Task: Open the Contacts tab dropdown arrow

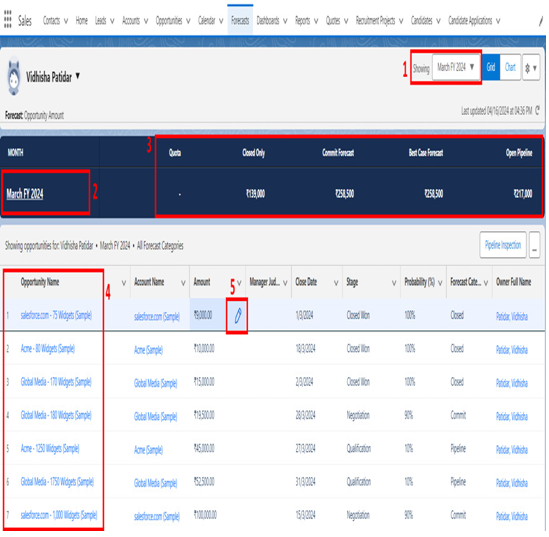Action: [66, 21]
